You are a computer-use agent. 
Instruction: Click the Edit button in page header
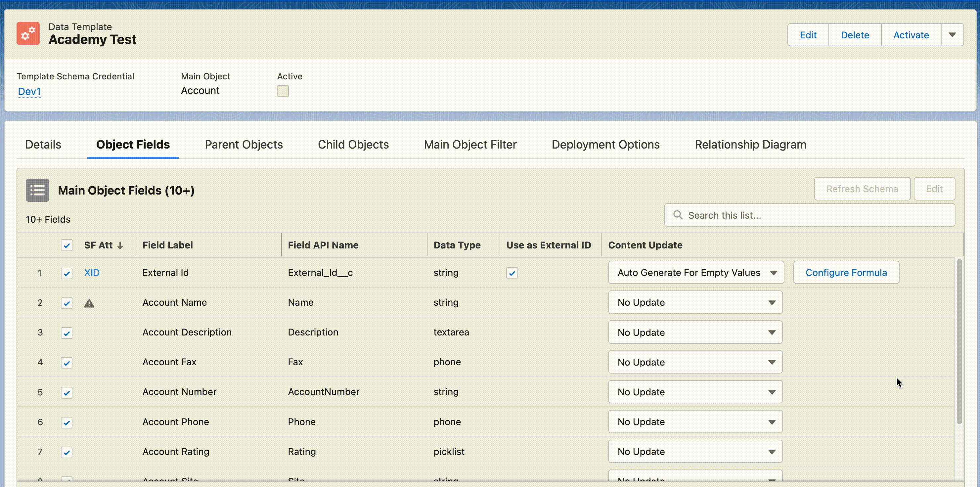click(808, 35)
